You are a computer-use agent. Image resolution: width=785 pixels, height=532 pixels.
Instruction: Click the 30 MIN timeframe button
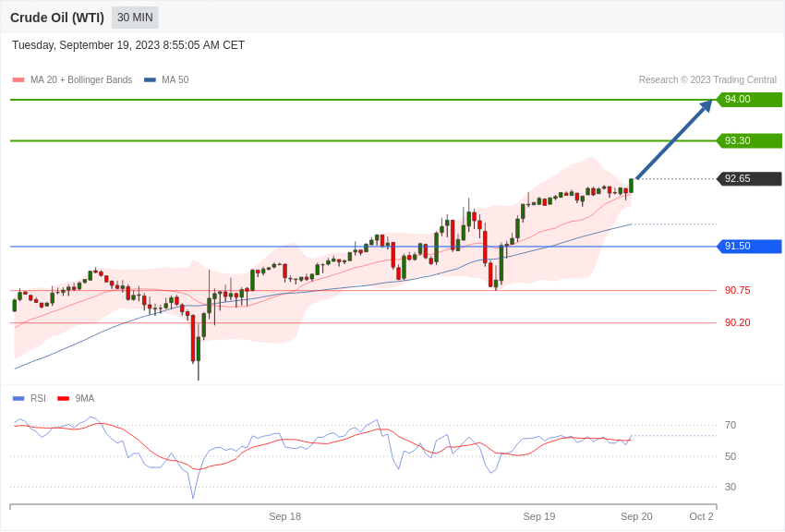point(135,18)
